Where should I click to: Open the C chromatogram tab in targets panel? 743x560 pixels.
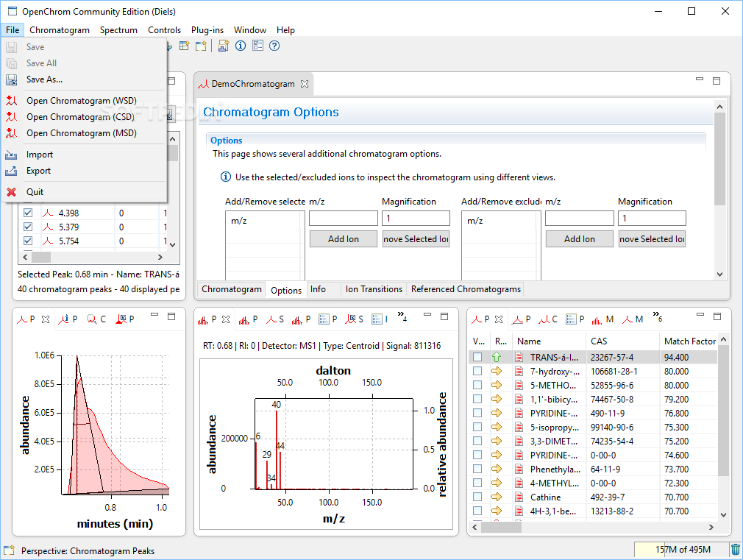click(548, 319)
